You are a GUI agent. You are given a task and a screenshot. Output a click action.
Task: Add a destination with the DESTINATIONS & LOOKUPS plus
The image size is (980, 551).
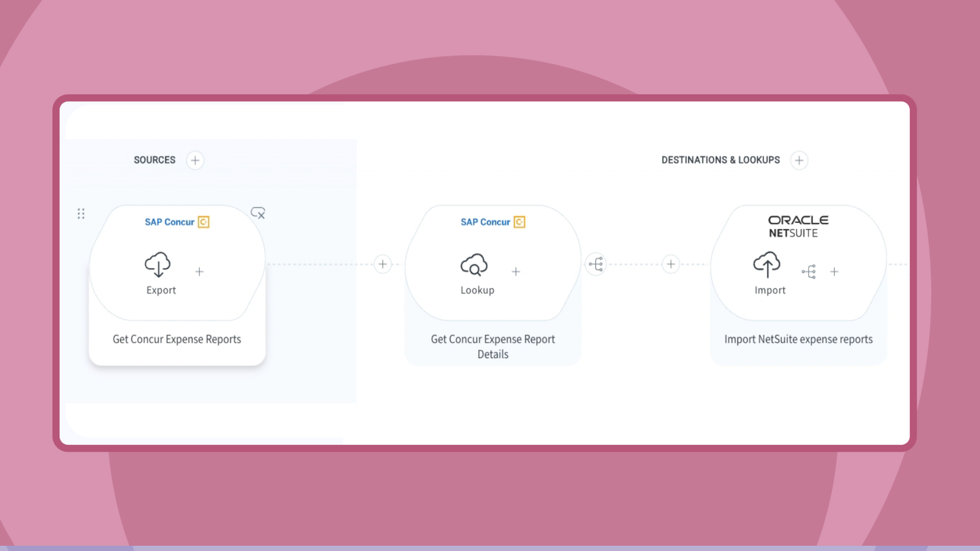tap(799, 160)
